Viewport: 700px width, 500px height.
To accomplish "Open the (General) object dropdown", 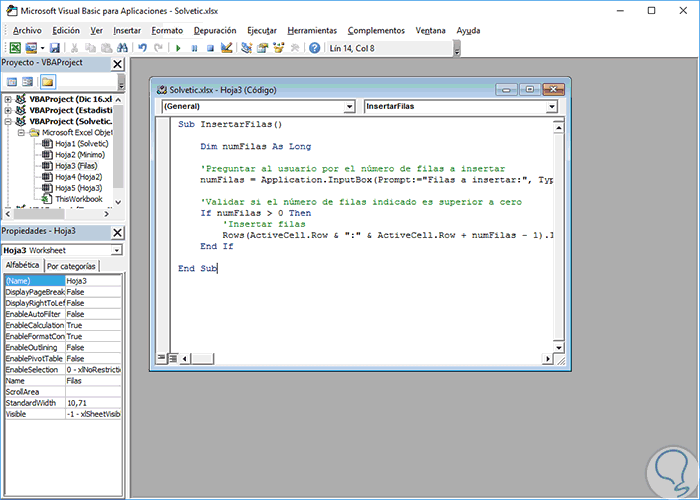I will click(x=349, y=106).
